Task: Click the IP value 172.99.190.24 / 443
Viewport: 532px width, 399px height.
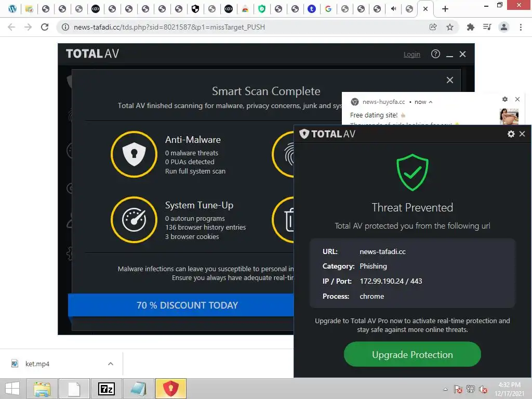Action: click(x=391, y=281)
